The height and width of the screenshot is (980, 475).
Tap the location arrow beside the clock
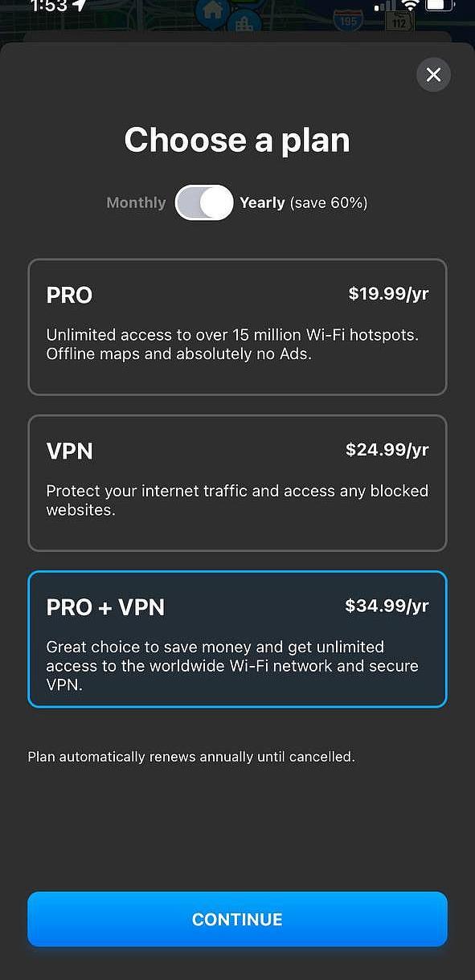pos(79,6)
